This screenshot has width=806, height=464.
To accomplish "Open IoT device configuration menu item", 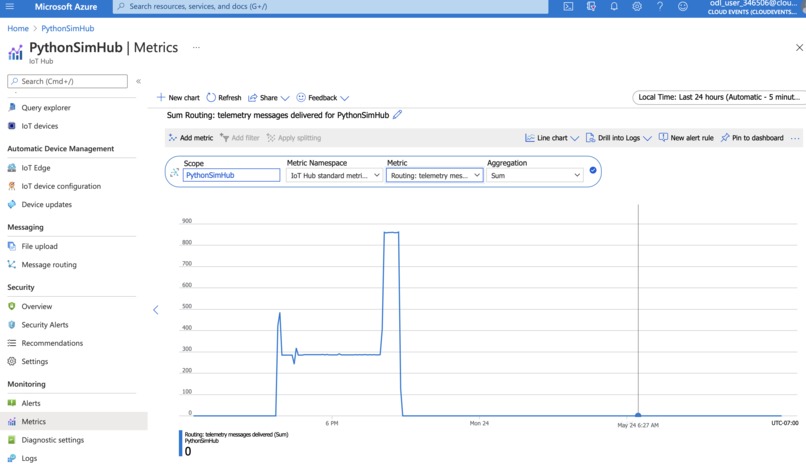I will click(x=61, y=186).
